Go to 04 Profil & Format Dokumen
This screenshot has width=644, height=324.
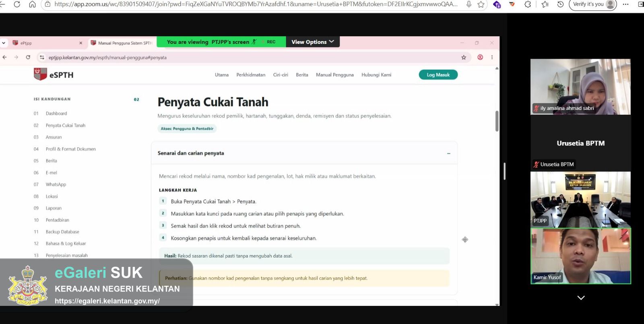click(x=65, y=149)
